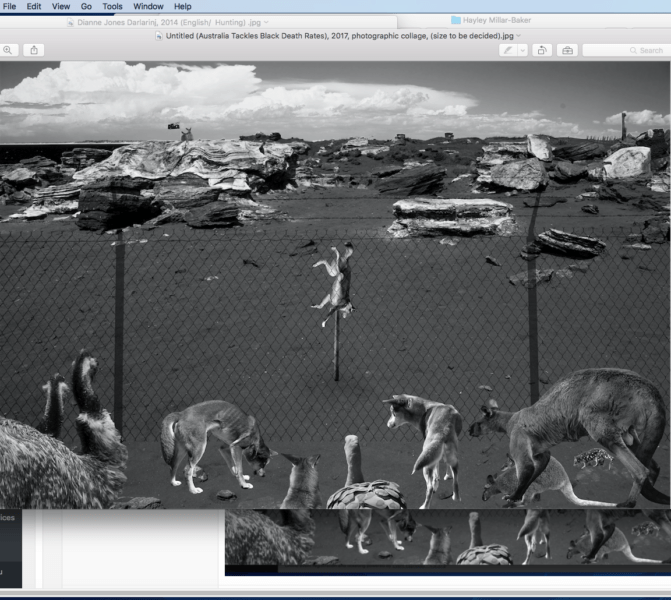Viewport: 671px width, 600px height.
Task: Open the Go menu
Action: click(86, 6)
